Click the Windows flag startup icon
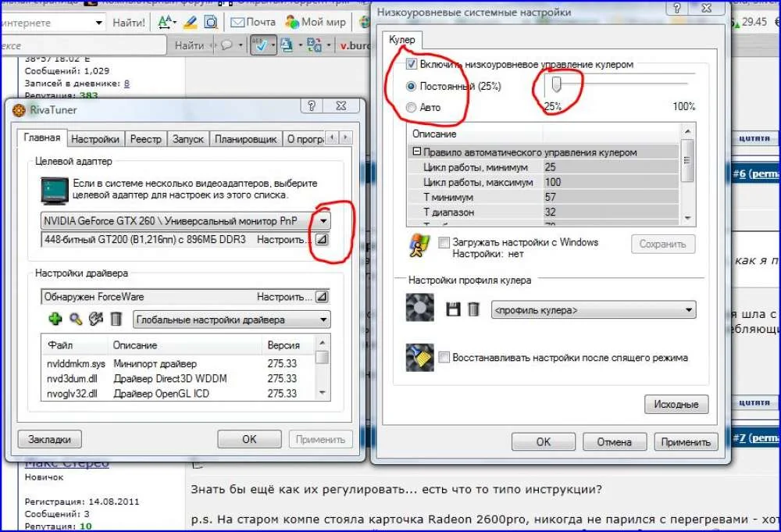Viewport: 781px width, 532px height. [419, 246]
